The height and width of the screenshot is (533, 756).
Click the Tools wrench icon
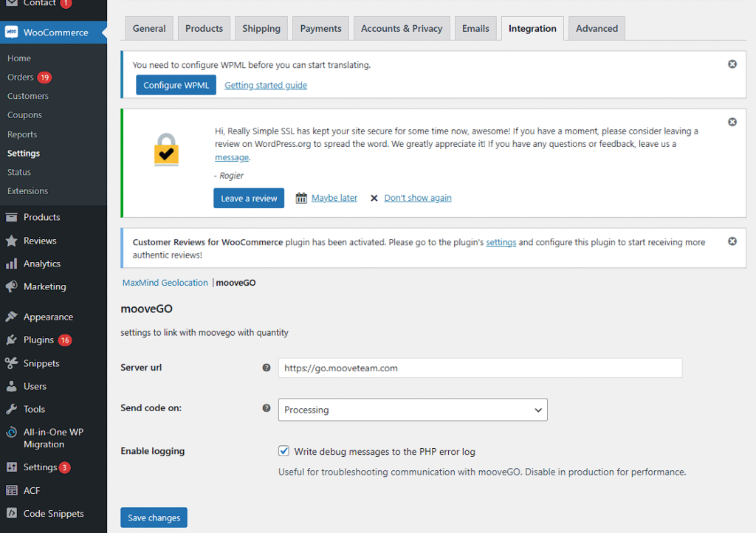(x=12, y=409)
